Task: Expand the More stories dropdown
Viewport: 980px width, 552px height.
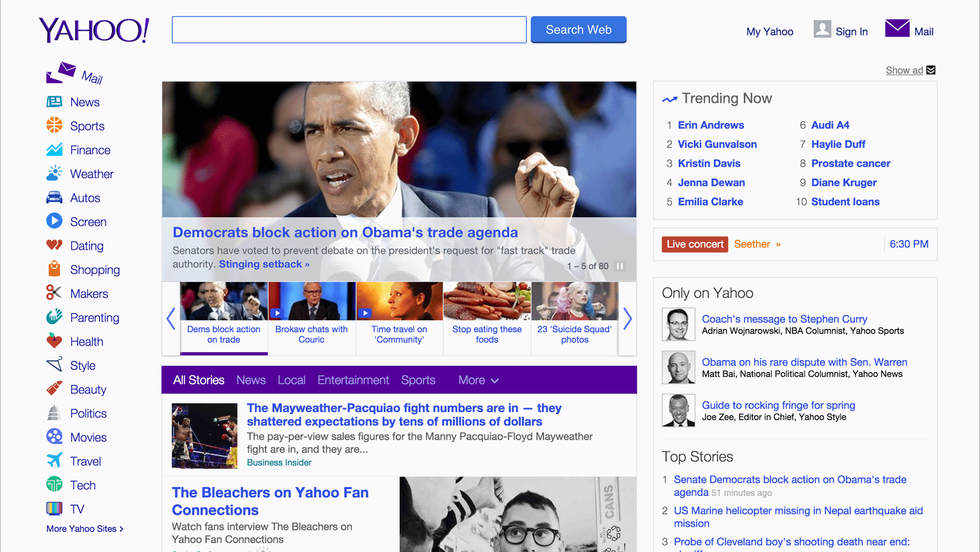Action: tap(478, 380)
